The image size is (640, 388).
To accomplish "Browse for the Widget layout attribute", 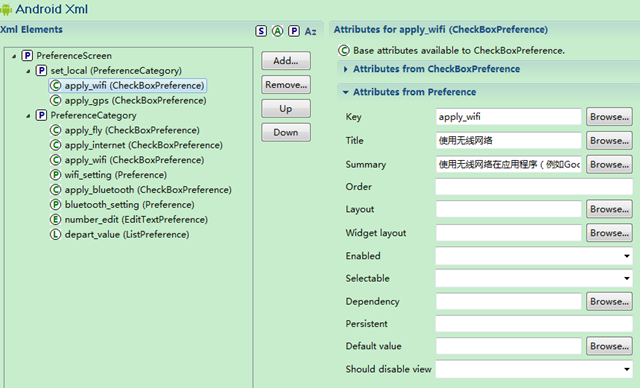I will pos(609,233).
